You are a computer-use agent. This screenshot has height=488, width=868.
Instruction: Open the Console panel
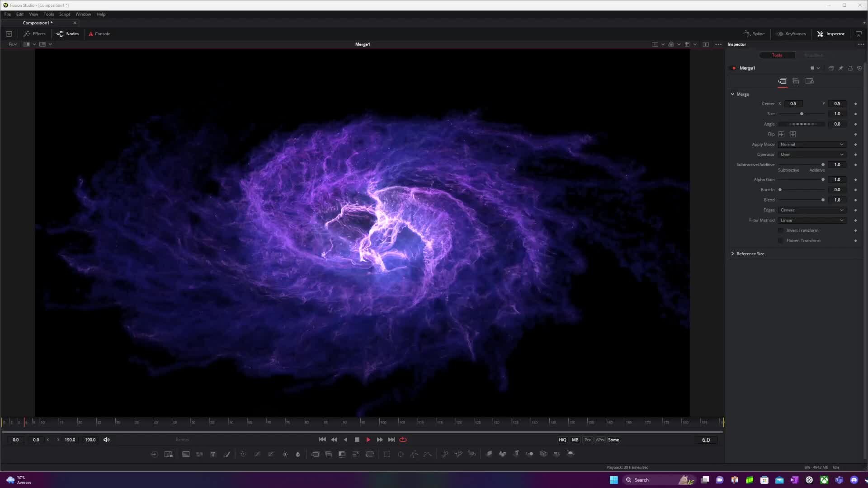click(99, 33)
